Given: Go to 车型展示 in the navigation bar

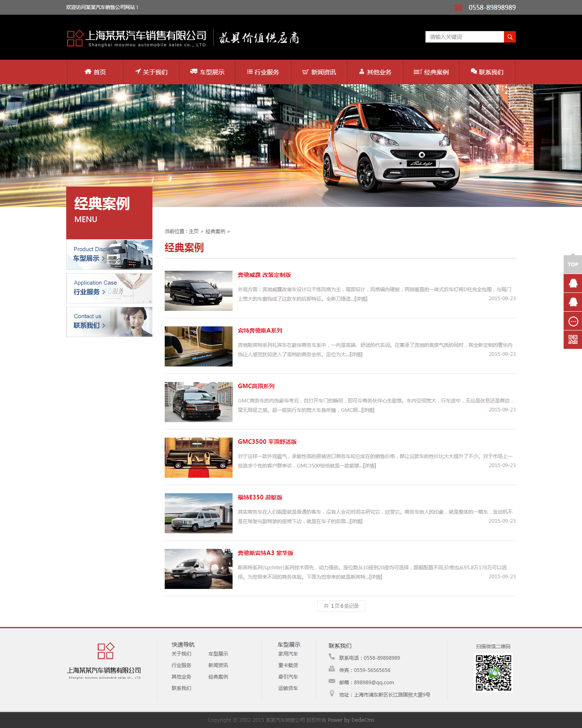Looking at the screenshot, I should (207, 72).
